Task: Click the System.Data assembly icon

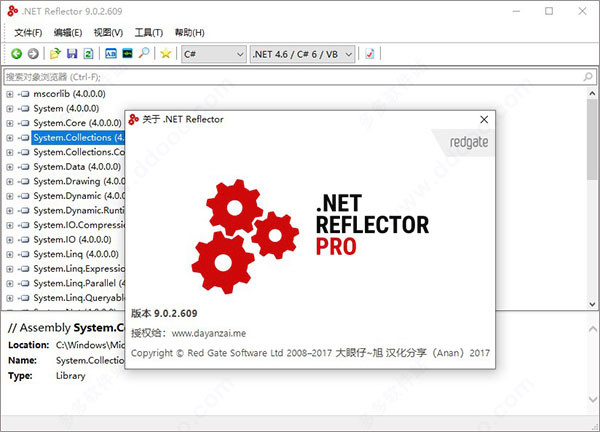Action: pyautogui.click(x=24, y=167)
